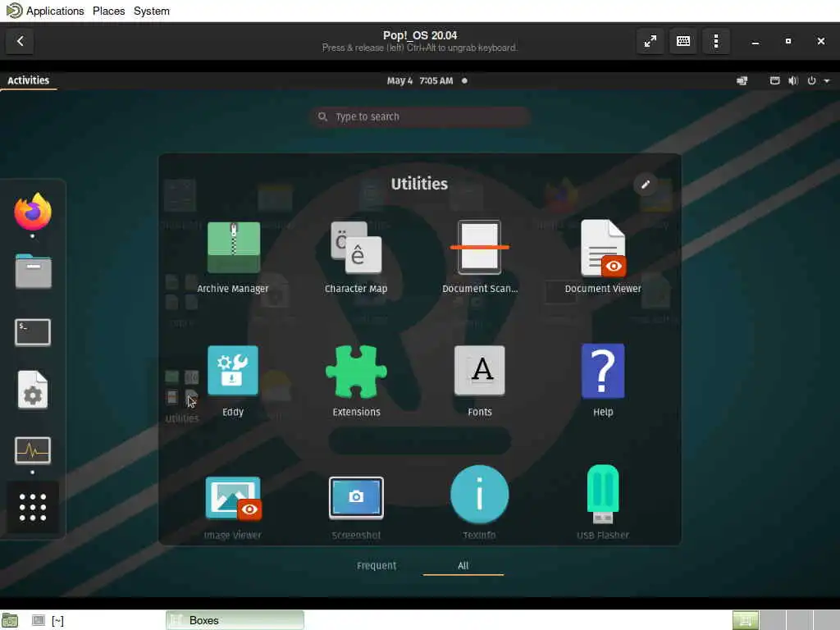Open the Extensions puzzle-piece app
The width and height of the screenshot is (840, 630).
pos(356,381)
